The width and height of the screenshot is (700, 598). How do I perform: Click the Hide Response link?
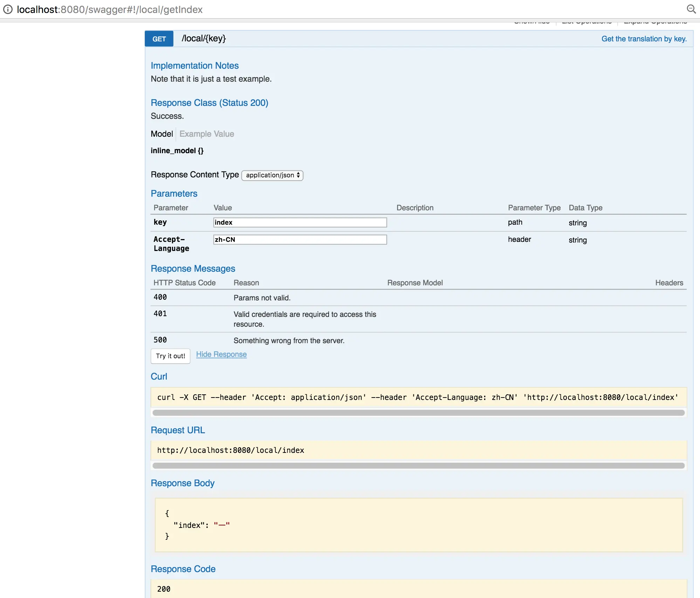tap(221, 354)
